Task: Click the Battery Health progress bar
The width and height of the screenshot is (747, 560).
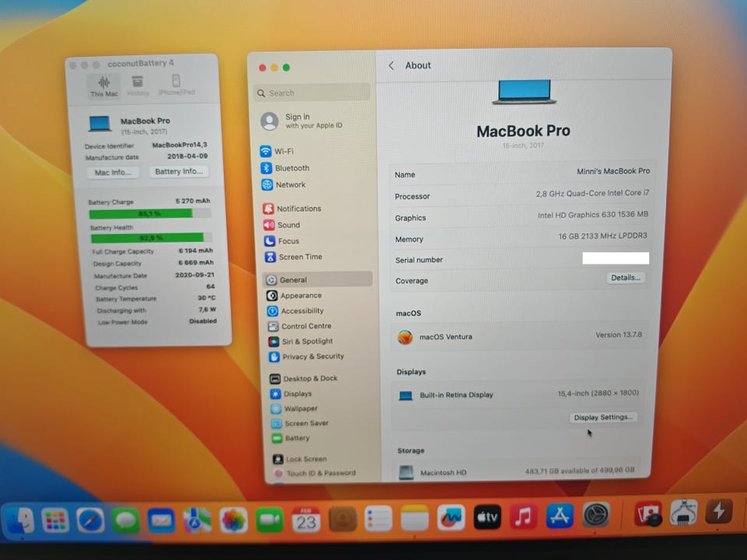Action: tap(152, 238)
